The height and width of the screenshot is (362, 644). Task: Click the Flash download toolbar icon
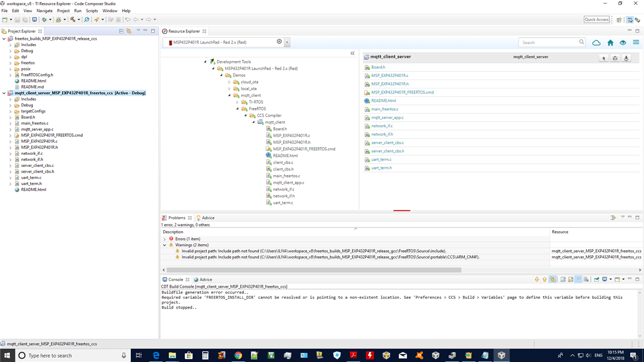(x=58, y=19)
